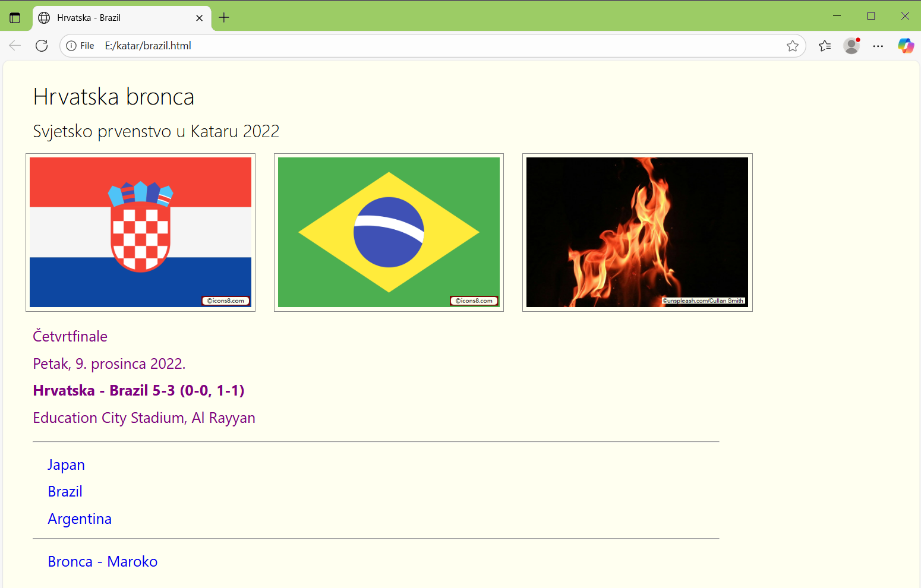The height and width of the screenshot is (588, 921).
Task: Open the user profile icon
Action: [x=851, y=46]
